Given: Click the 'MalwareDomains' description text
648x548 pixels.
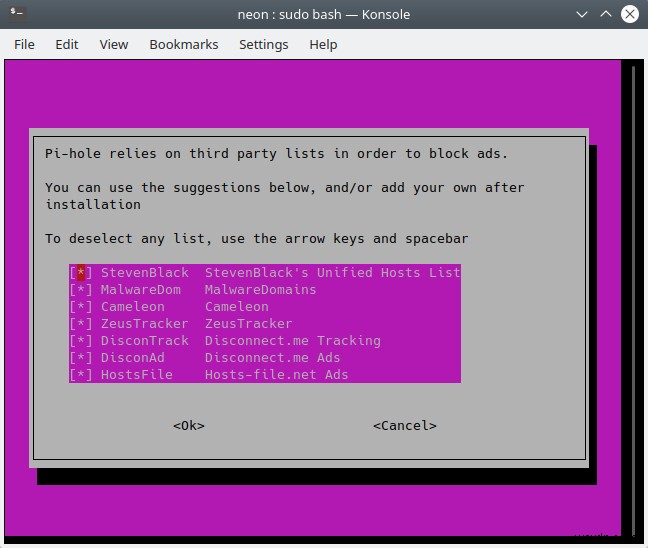Looking at the screenshot, I should (x=260, y=290).
